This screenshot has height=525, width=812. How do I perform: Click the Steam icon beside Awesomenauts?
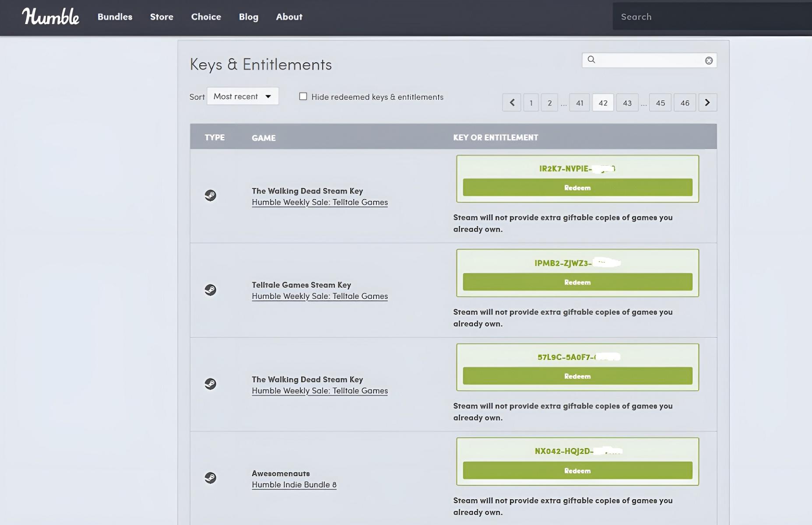211,478
